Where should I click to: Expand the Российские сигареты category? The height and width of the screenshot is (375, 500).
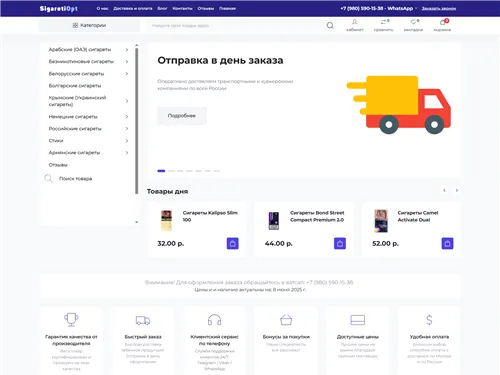(127, 129)
